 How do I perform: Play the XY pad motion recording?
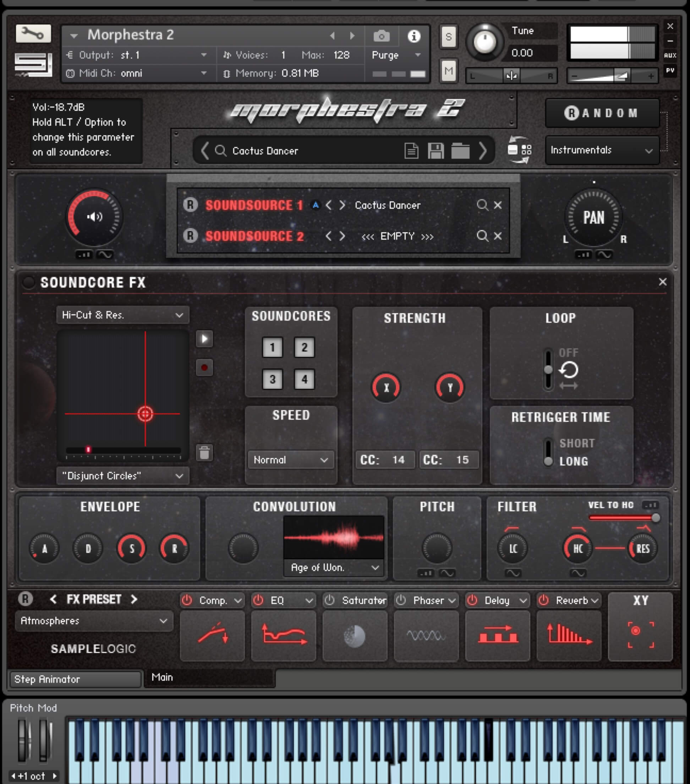coord(204,339)
